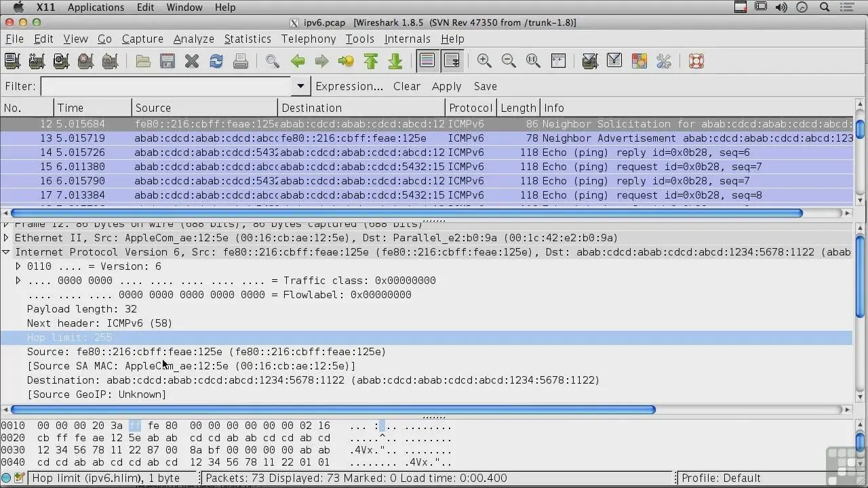The height and width of the screenshot is (488, 868).
Task: Jump to the first packet
Action: 370,61
